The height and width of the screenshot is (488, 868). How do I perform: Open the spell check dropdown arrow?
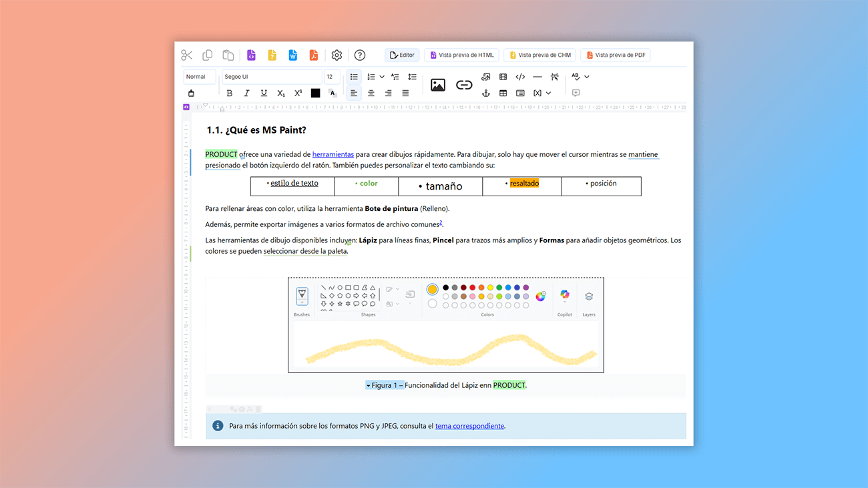[587, 77]
